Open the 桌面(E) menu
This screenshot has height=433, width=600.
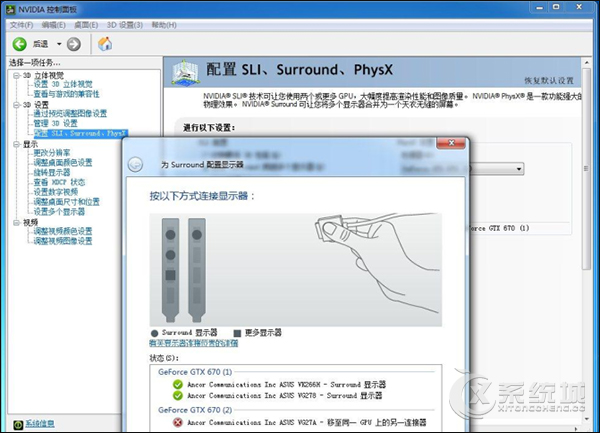86,25
